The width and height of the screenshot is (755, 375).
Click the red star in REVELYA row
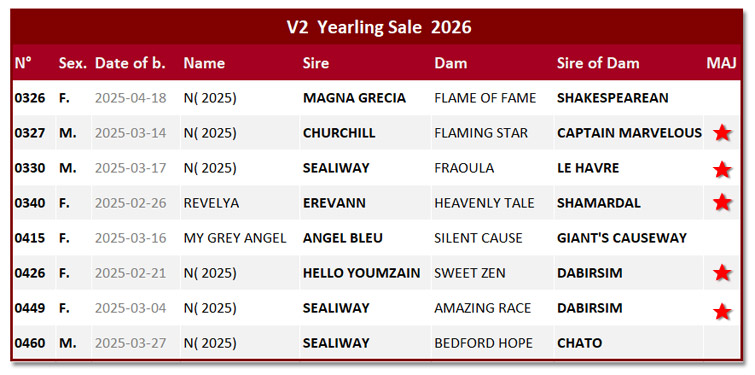722,202
